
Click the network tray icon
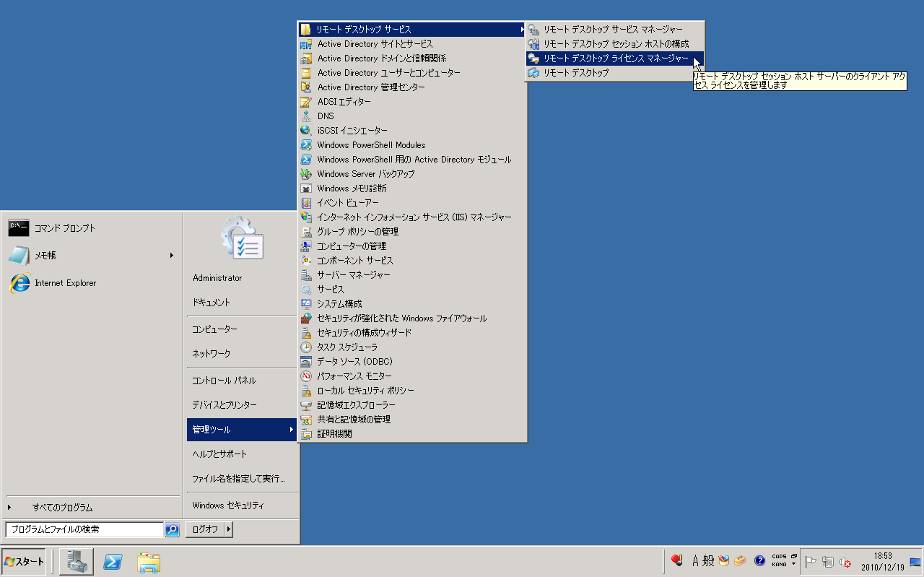click(827, 562)
